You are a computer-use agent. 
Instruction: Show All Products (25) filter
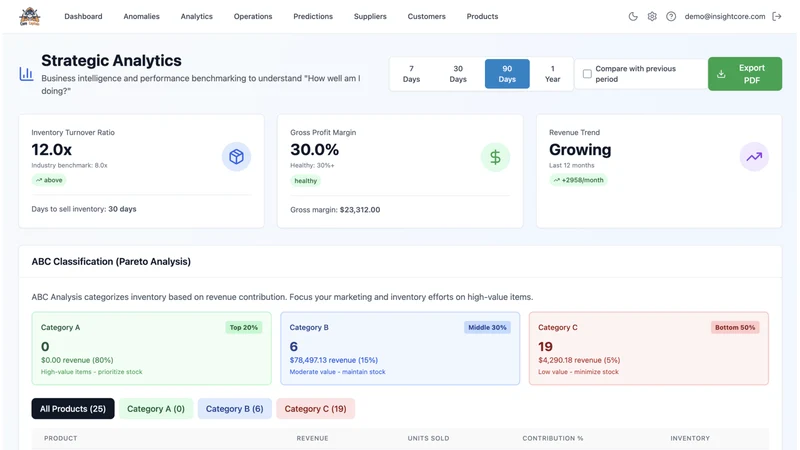click(x=73, y=409)
